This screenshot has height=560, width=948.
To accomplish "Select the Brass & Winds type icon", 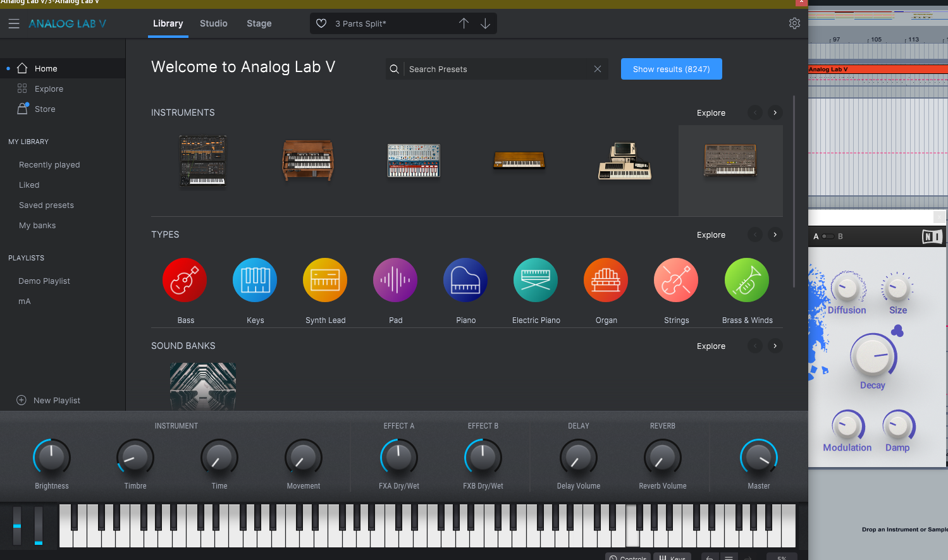I will click(x=746, y=280).
